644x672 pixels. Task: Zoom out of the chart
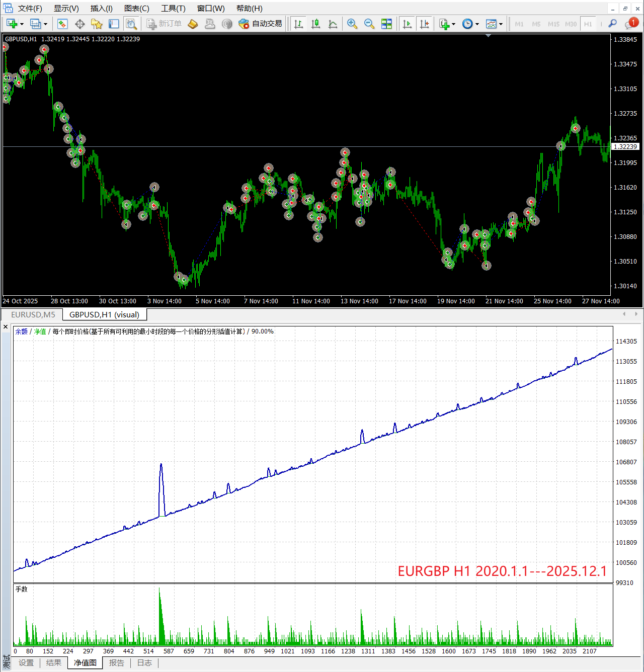(369, 24)
